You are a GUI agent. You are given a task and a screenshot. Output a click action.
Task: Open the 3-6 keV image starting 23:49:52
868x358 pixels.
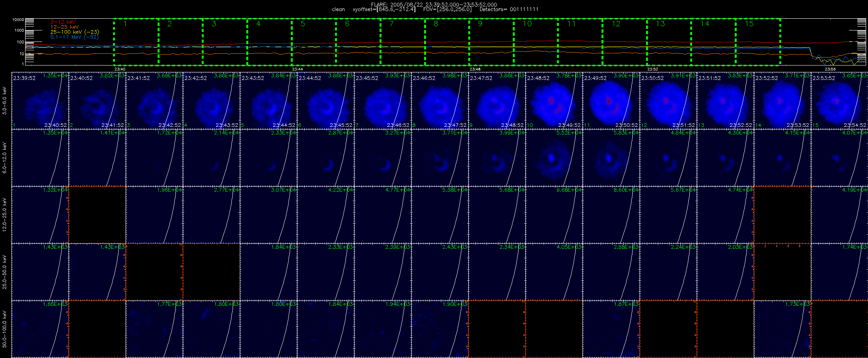tap(611, 101)
